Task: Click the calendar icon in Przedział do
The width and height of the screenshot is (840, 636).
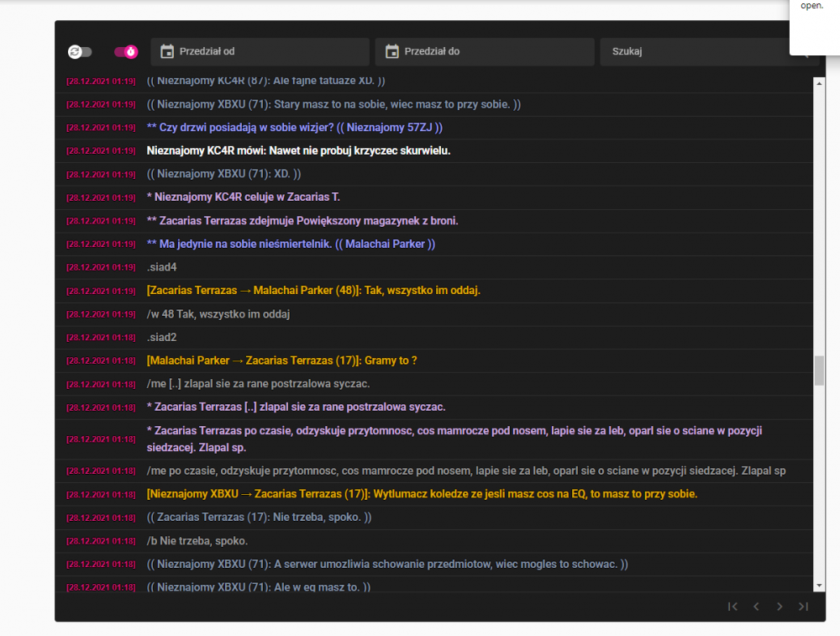Action: click(x=392, y=51)
